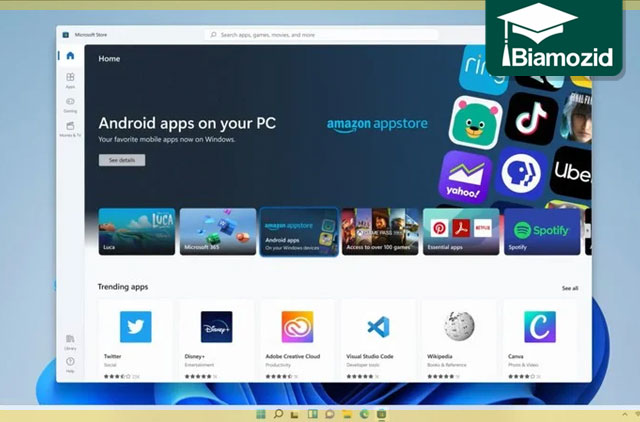Click the See details button
The width and height of the screenshot is (640, 422).
122,160
